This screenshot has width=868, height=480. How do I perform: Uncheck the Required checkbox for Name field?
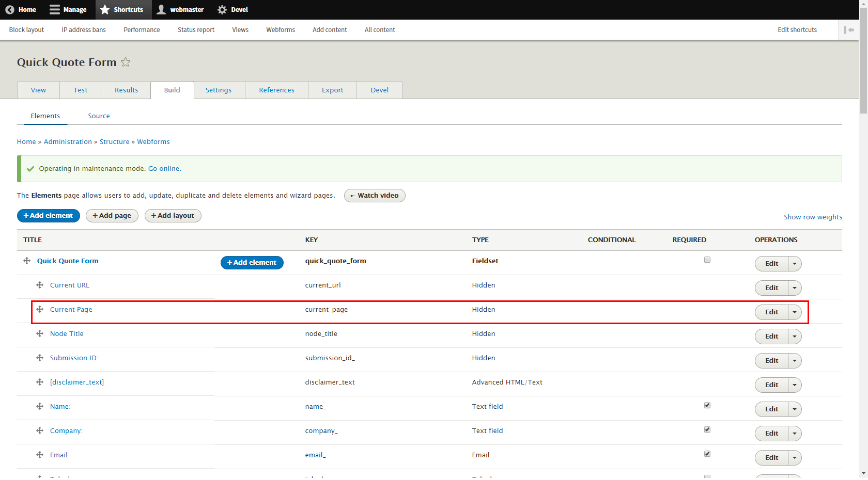pyautogui.click(x=707, y=405)
